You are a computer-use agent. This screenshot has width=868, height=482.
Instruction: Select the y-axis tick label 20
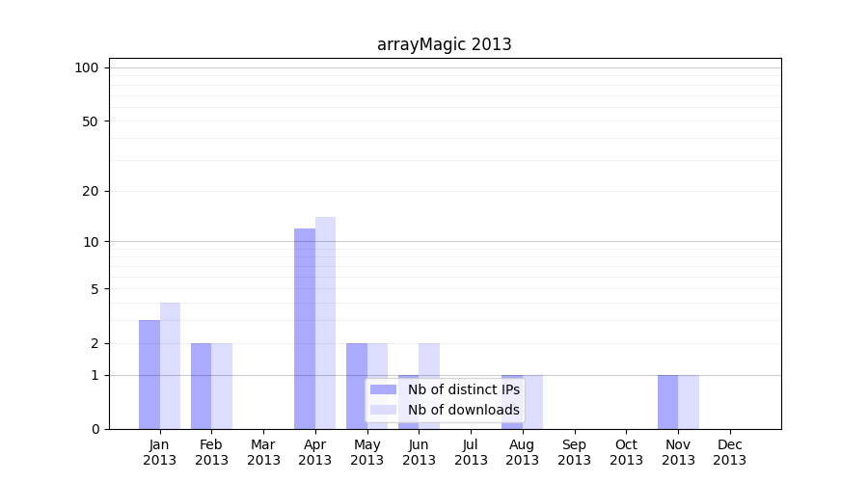click(x=91, y=191)
